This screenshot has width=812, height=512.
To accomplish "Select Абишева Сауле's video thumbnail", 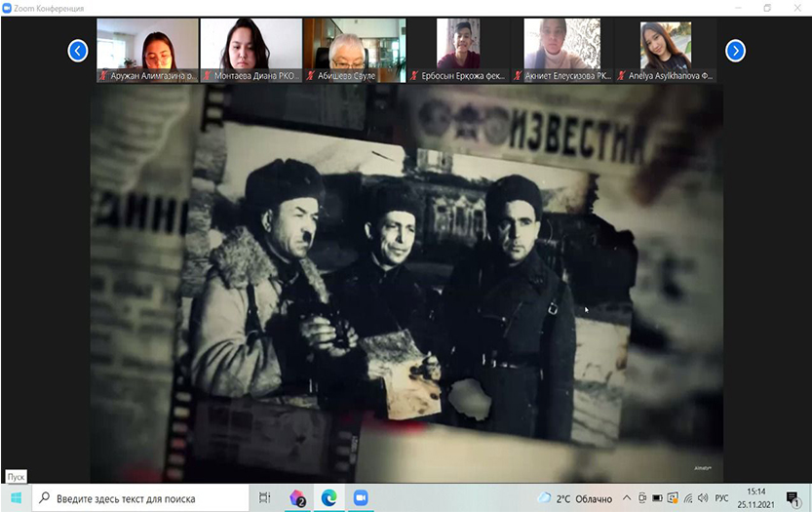I will click(355, 50).
